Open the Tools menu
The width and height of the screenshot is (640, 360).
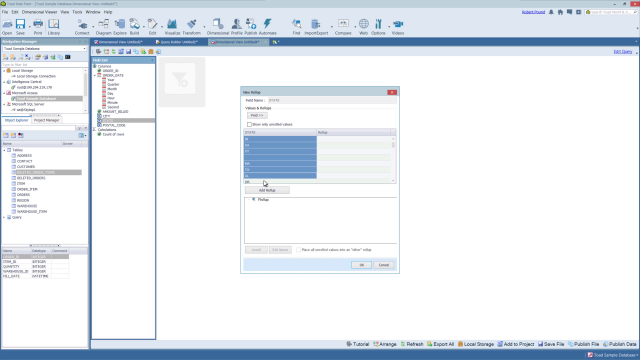(77, 12)
